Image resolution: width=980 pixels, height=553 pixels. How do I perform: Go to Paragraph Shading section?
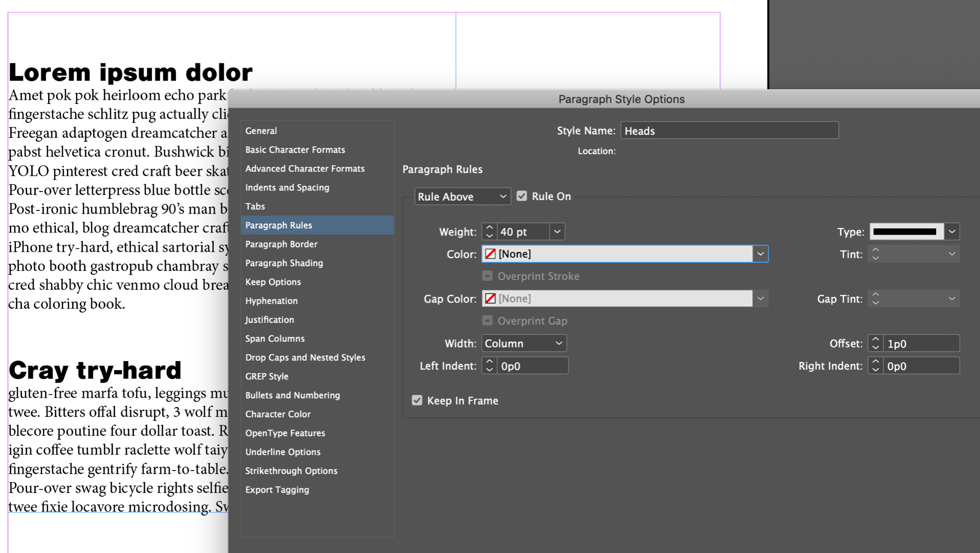pos(317,263)
